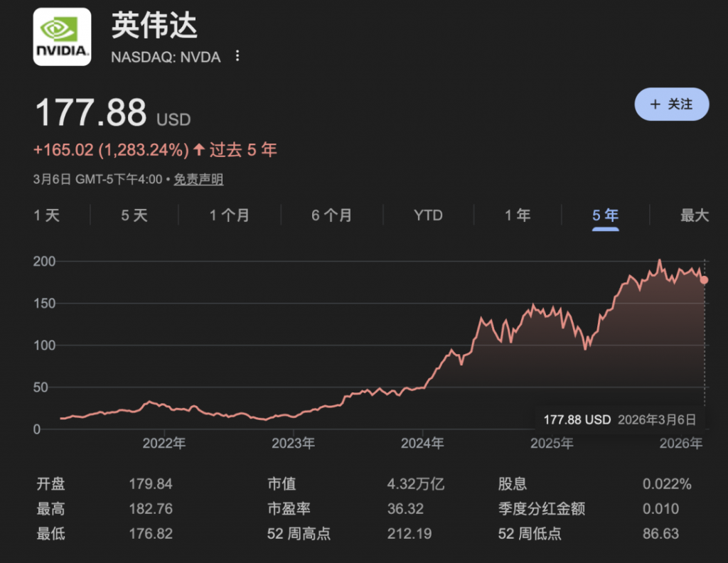Viewport: 728px width, 563px height.
Task: Choose the 6 个月 range tab
Action: [x=331, y=215]
